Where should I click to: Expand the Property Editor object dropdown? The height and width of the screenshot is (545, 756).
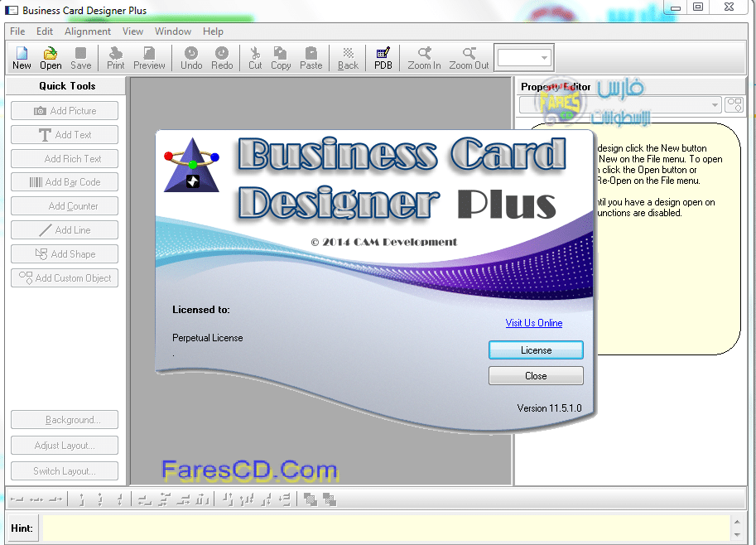(x=715, y=104)
